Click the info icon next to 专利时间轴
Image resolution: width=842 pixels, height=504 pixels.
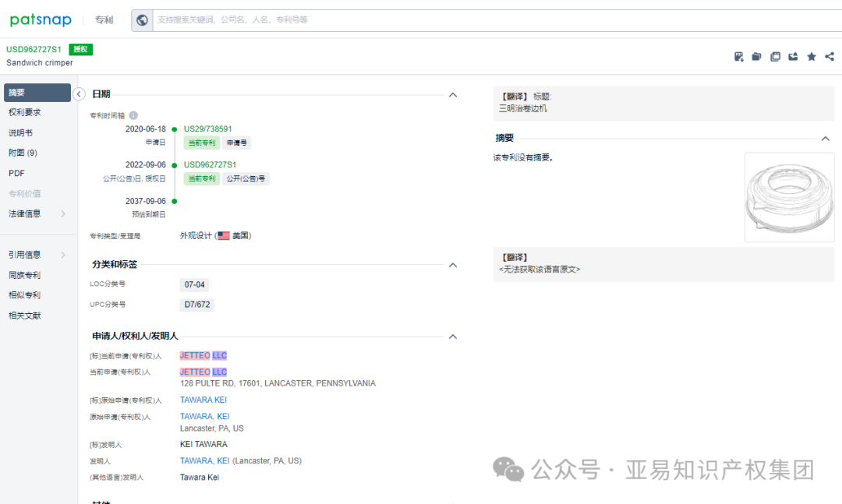(133, 115)
